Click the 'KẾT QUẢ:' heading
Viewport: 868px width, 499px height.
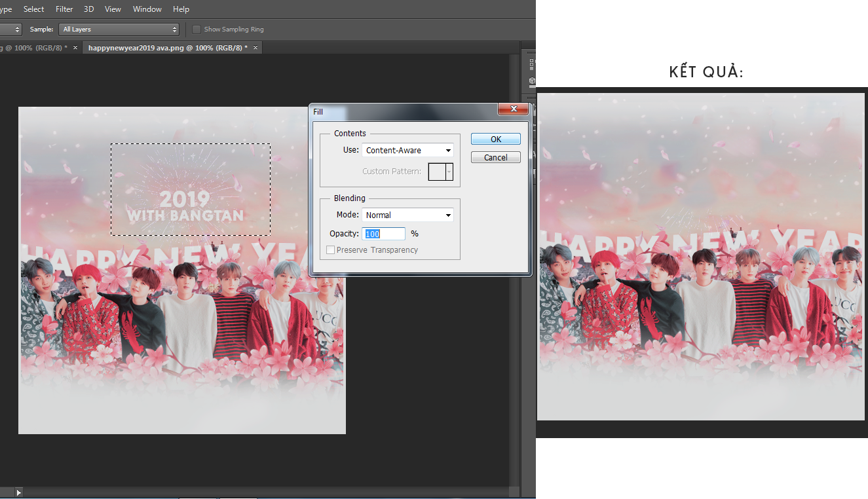click(x=707, y=72)
